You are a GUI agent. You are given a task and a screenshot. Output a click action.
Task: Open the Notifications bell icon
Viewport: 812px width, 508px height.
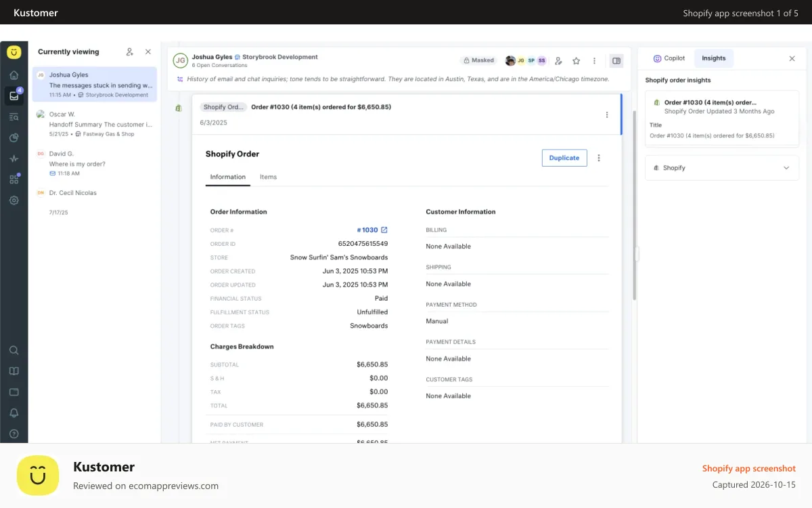pos(14,413)
